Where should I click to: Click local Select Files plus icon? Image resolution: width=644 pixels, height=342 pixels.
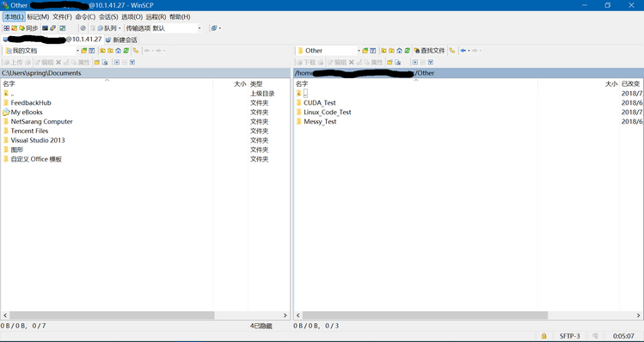[117, 62]
